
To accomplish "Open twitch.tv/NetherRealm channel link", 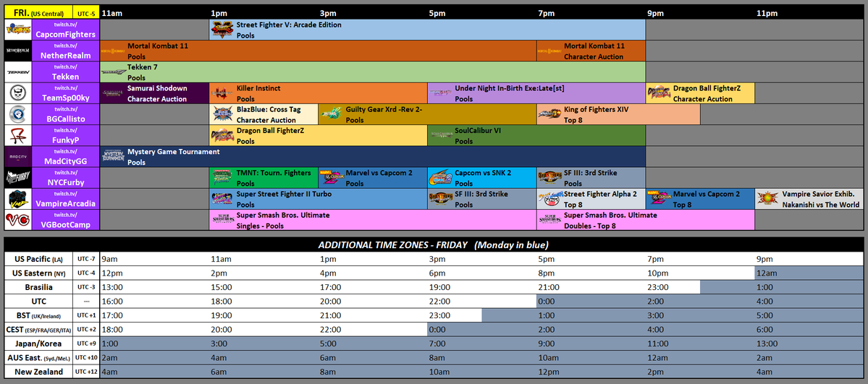I will (65, 51).
